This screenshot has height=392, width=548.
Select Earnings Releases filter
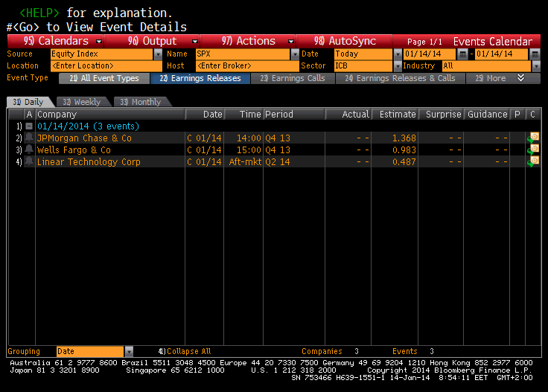tap(200, 78)
